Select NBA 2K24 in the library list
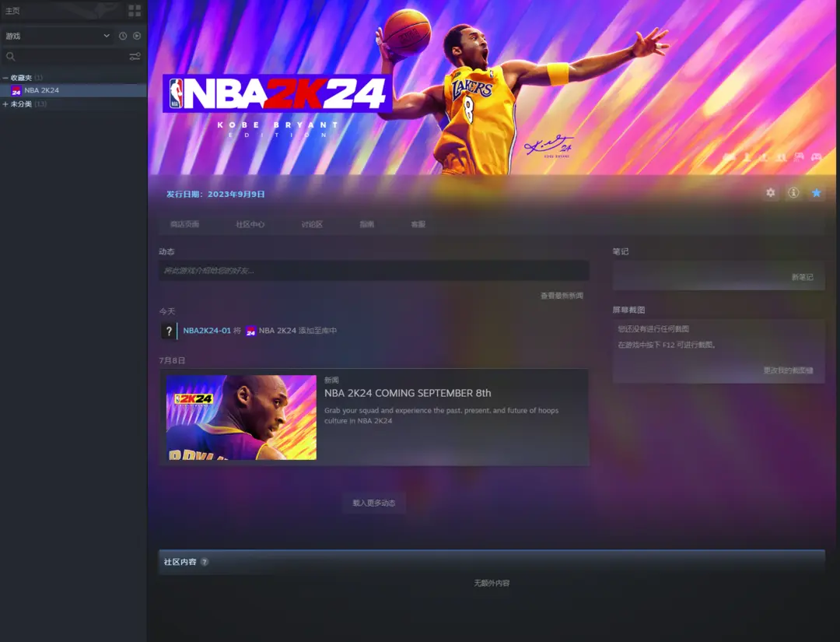 tap(73, 90)
